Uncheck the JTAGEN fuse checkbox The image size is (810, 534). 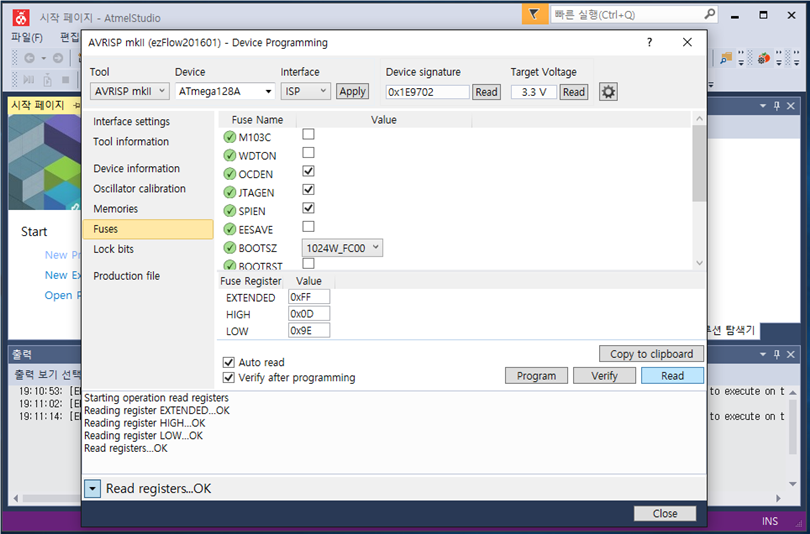tap(308, 190)
